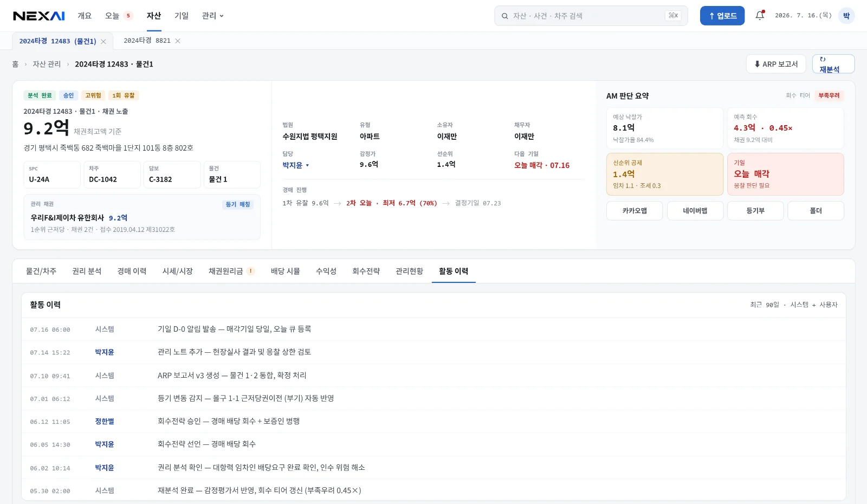The width and height of the screenshot is (867, 504).
Task: Click the 등기 매칭 badge
Action: [238, 204]
